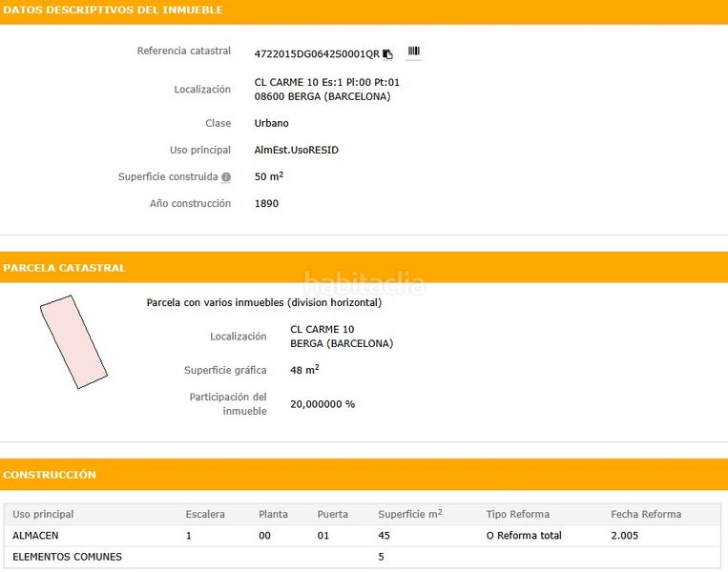
Task: Click the Fecha Reforma column header
Action: point(646,514)
